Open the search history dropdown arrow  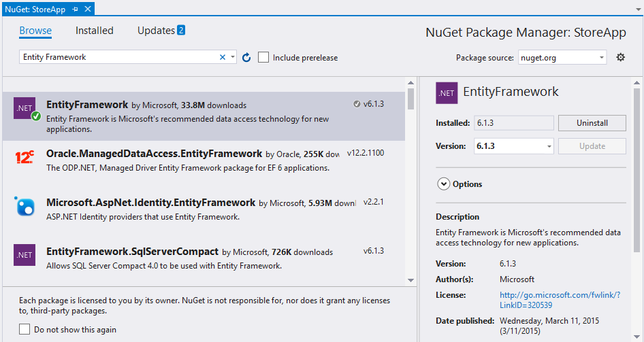click(233, 58)
